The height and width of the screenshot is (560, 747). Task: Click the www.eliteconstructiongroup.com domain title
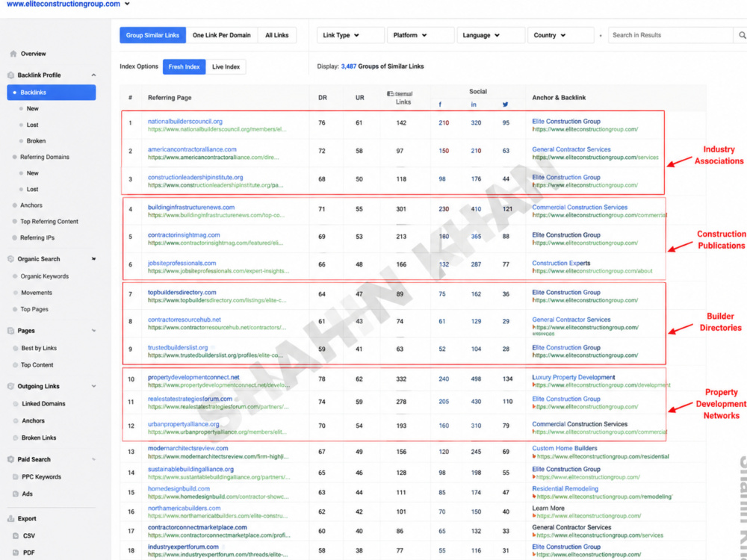pos(63,4)
